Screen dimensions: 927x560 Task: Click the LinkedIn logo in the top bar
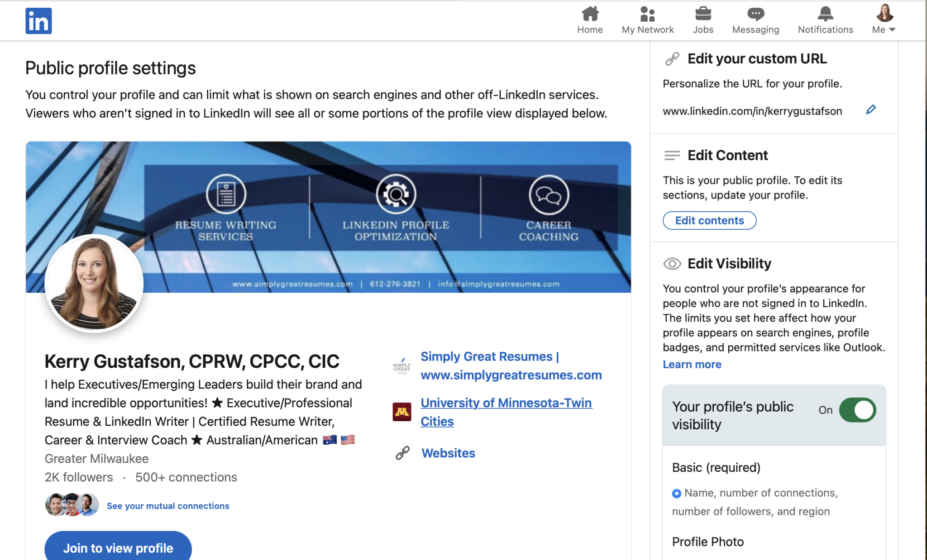click(38, 20)
